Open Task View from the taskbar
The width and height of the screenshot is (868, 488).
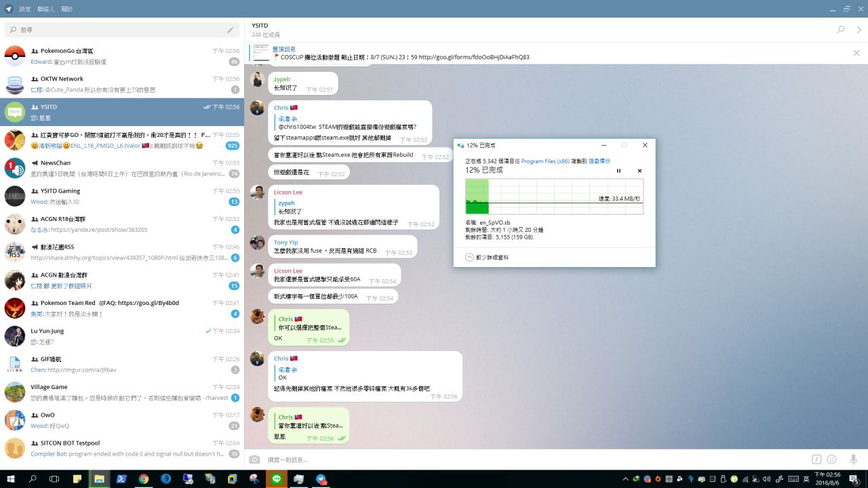pyautogui.click(x=54, y=479)
